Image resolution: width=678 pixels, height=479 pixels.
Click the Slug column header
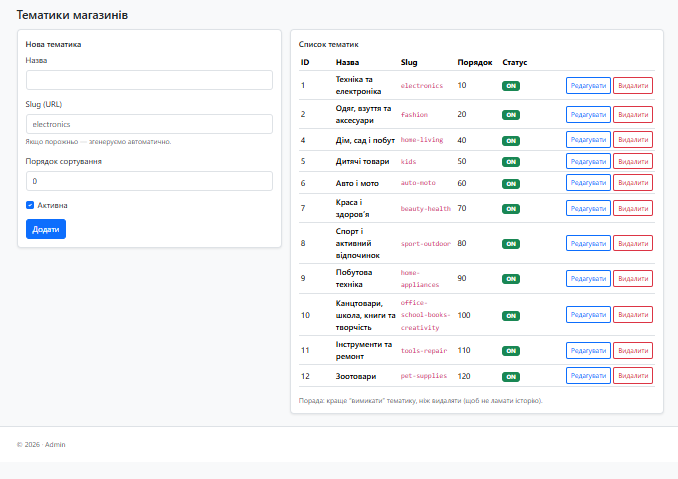coord(409,62)
